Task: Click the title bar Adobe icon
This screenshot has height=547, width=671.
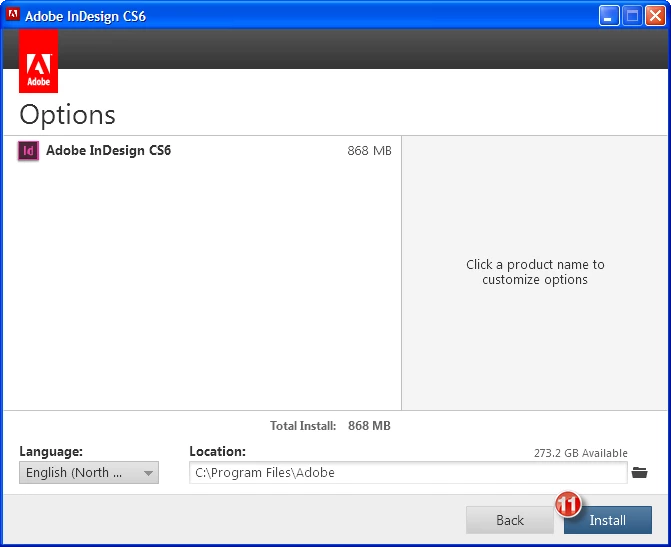Action: [13, 15]
